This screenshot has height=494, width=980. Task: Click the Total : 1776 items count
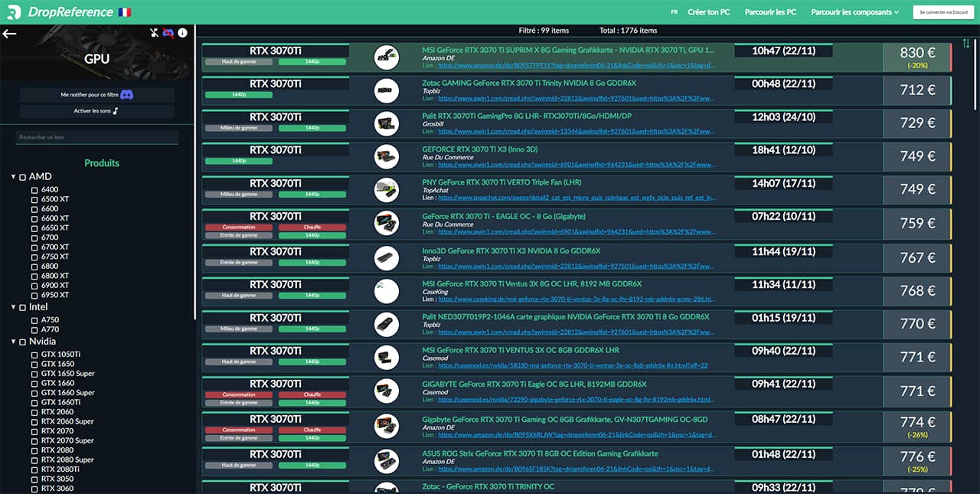[x=628, y=31]
